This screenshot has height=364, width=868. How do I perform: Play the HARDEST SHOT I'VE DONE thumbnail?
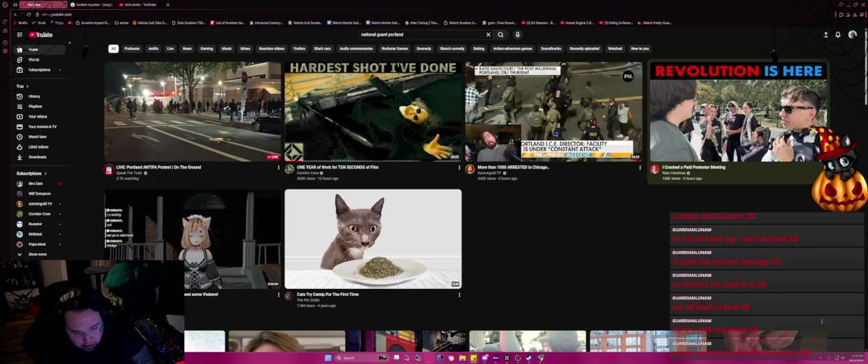click(373, 112)
